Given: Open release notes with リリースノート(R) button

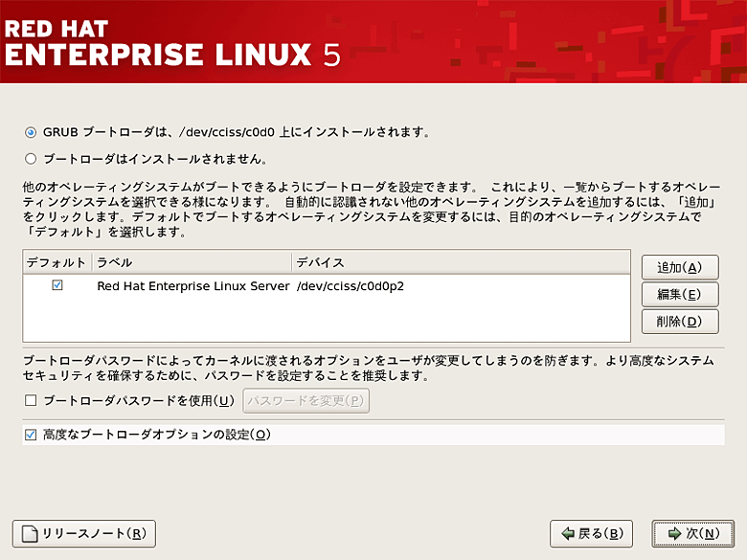Looking at the screenshot, I should (x=84, y=533).
